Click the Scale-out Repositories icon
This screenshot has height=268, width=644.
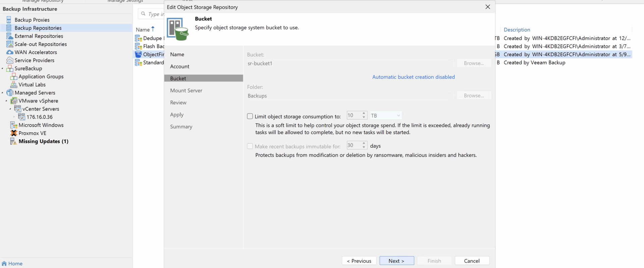(x=10, y=44)
